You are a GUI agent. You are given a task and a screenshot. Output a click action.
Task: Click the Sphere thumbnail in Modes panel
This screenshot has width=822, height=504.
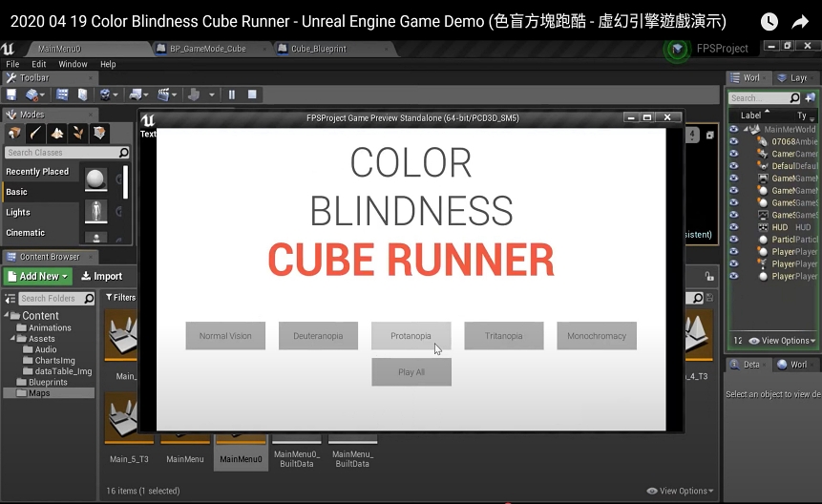coord(95,179)
